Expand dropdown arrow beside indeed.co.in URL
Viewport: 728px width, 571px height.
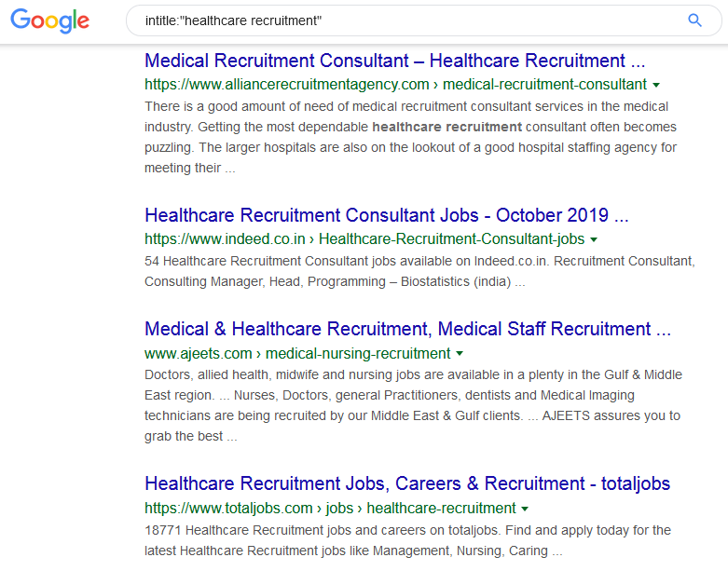(594, 239)
